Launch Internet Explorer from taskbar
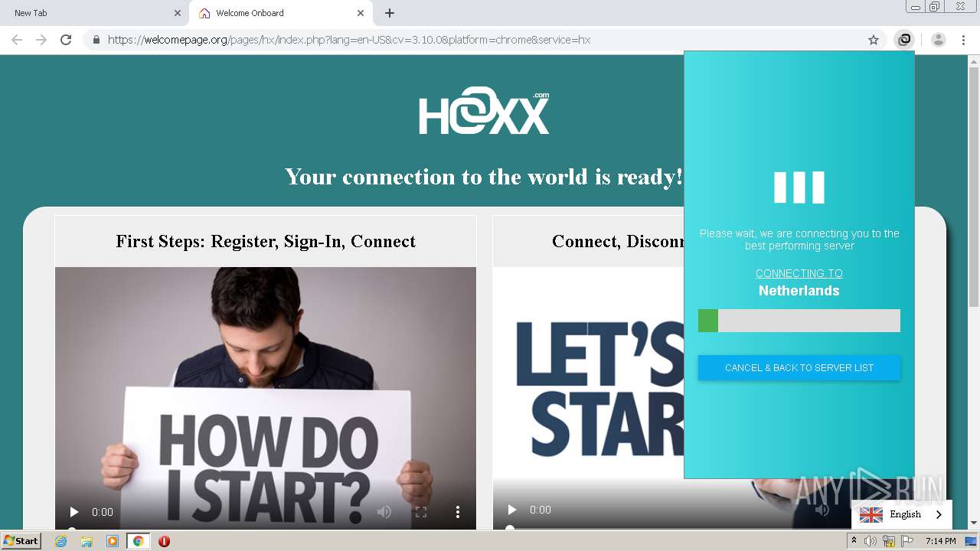This screenshot has height=551, width=980. (x=61, y=541)
